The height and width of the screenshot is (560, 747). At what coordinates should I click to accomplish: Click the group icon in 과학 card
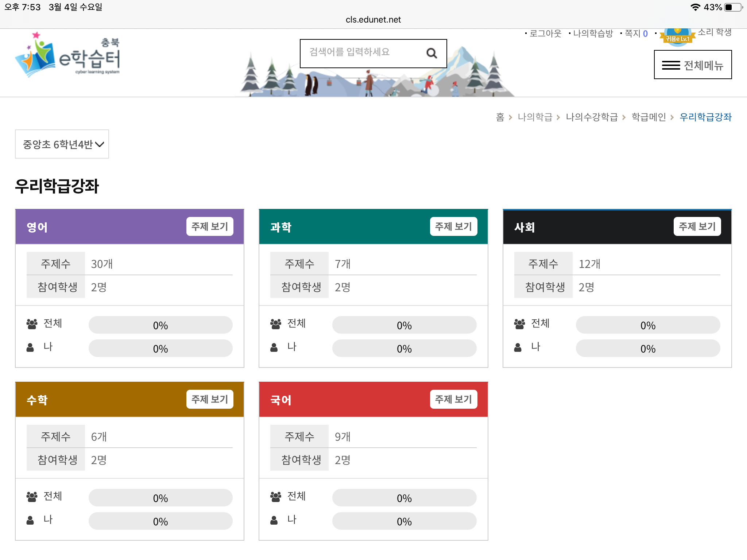pyautogui.click(x=275, y=324)
